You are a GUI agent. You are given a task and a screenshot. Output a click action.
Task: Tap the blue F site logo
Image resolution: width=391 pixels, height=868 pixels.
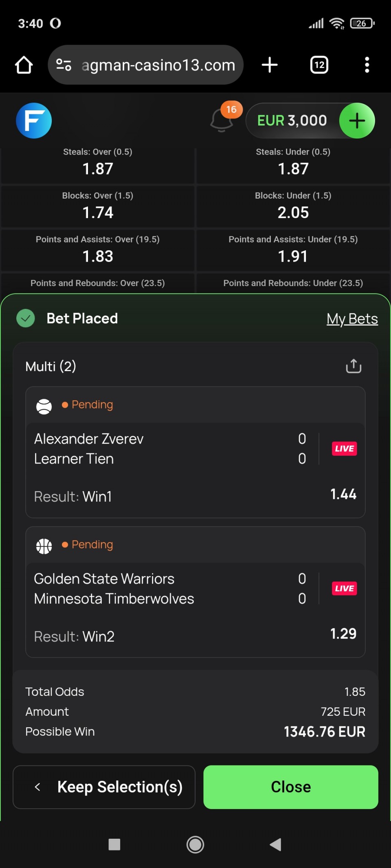tap(34, 120)
